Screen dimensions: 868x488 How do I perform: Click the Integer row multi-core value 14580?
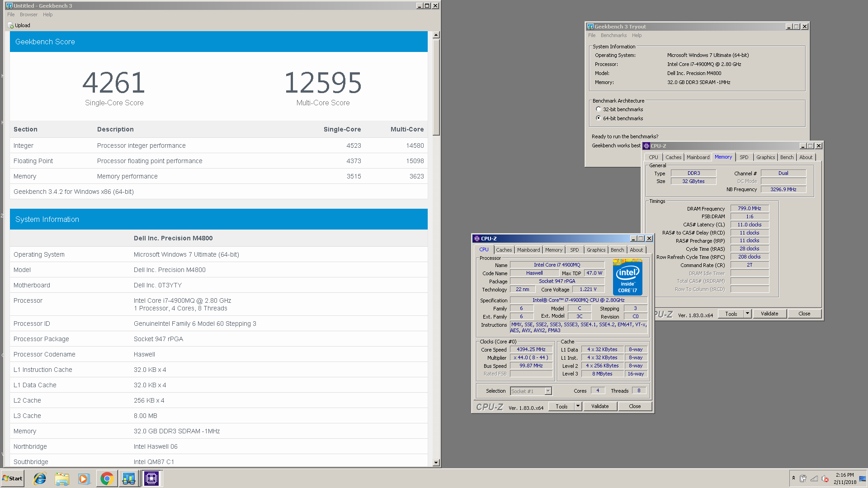click(x=415, y=145)
